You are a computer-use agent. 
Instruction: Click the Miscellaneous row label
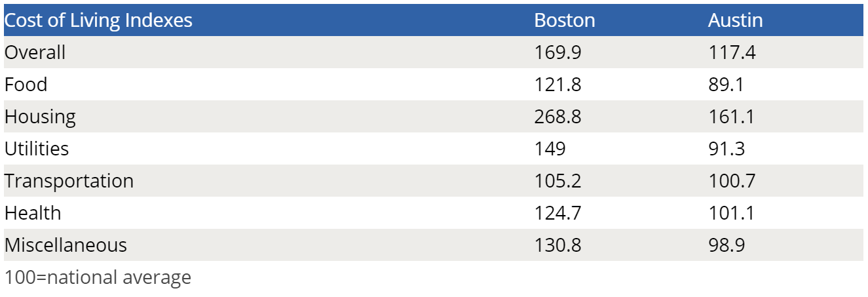coord(66,245)
